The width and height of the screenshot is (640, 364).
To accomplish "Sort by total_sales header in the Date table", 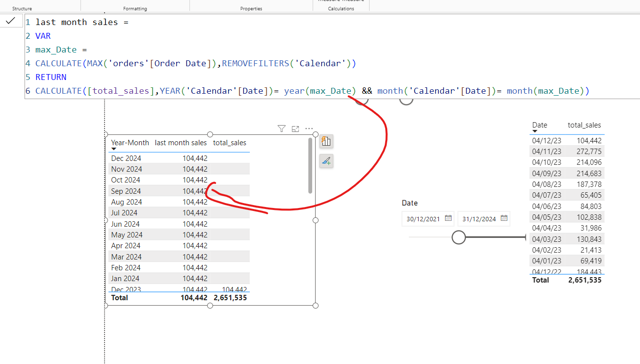I will pyautogui.click(x=584, y=125).
